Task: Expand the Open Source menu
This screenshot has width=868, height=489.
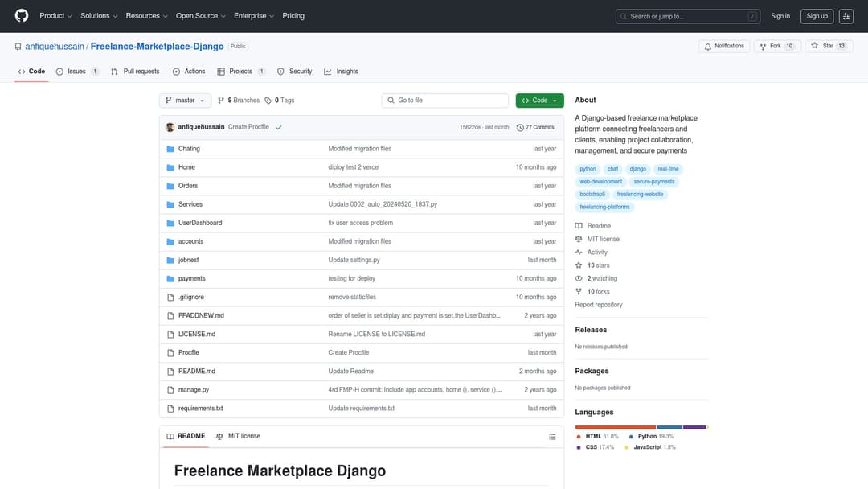Action: [x=200, y=16]
